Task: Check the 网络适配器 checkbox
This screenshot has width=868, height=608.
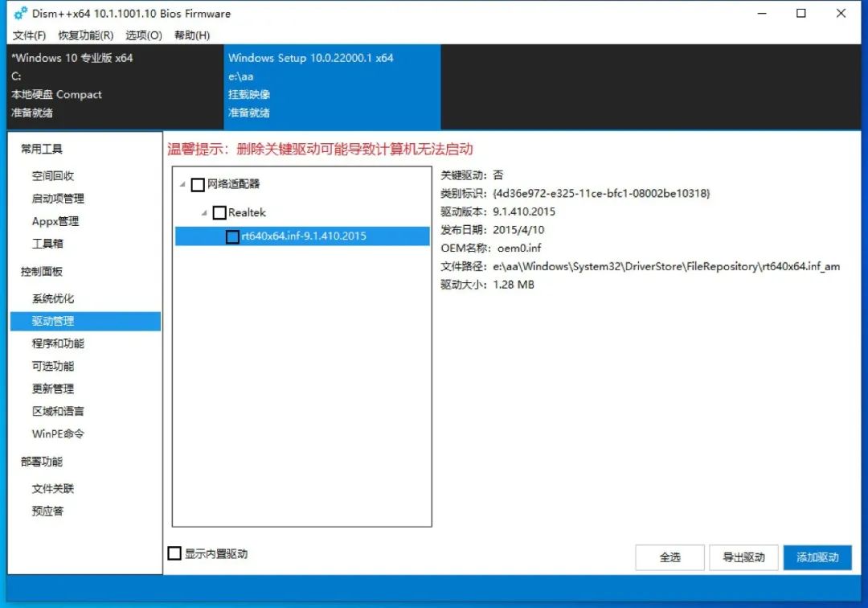Action: 197,184
